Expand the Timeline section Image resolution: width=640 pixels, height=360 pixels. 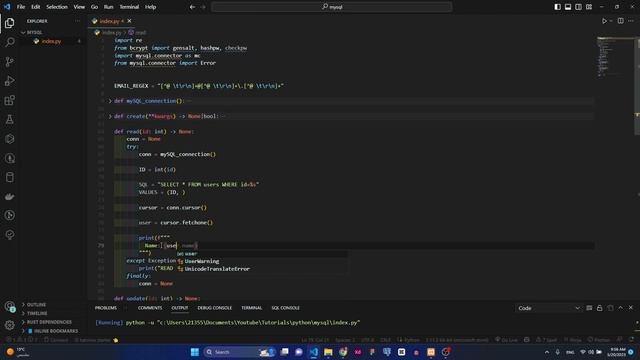(x=37, y=313)
